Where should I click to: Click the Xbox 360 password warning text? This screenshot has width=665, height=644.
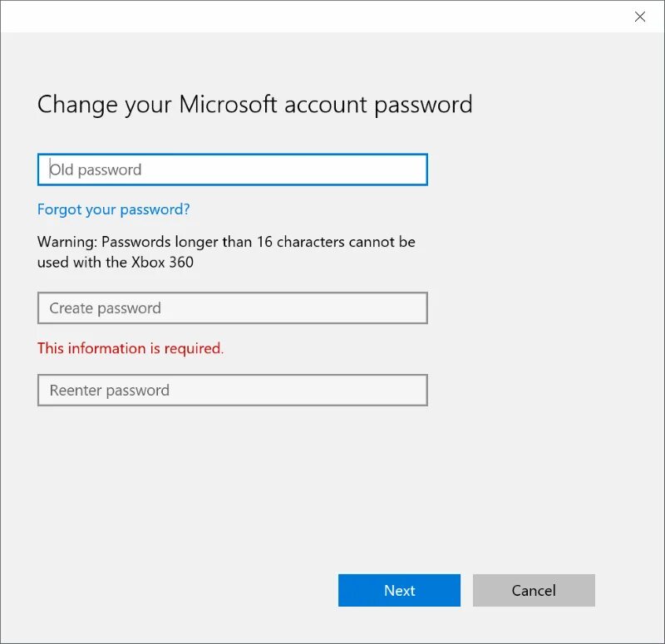226,252
